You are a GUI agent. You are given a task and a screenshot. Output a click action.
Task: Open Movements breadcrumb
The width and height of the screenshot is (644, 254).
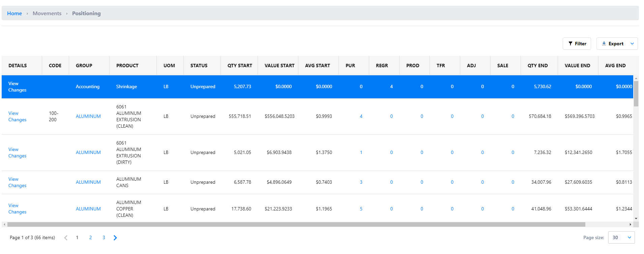coord(47,13)
